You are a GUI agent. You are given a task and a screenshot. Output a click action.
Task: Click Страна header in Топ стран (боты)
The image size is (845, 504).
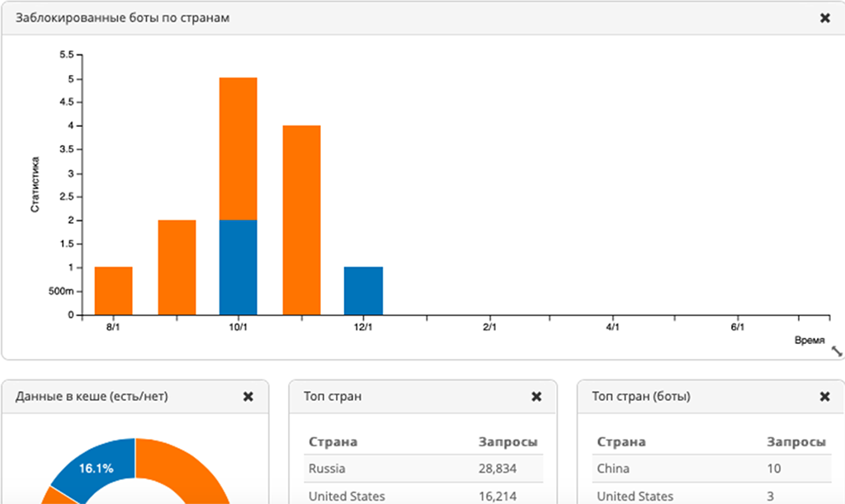621,442
